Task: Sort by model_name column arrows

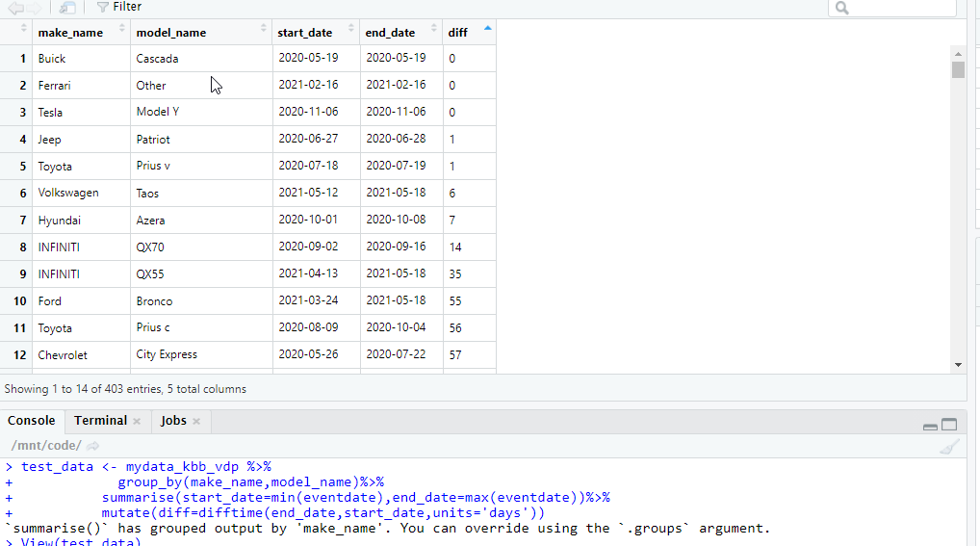Action: click(x=263, y=28)
